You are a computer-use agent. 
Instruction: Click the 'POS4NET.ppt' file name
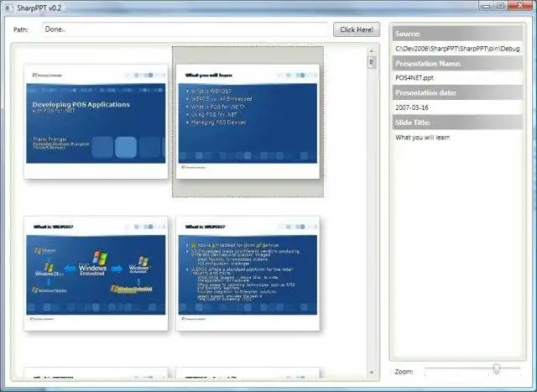[414, 78]
